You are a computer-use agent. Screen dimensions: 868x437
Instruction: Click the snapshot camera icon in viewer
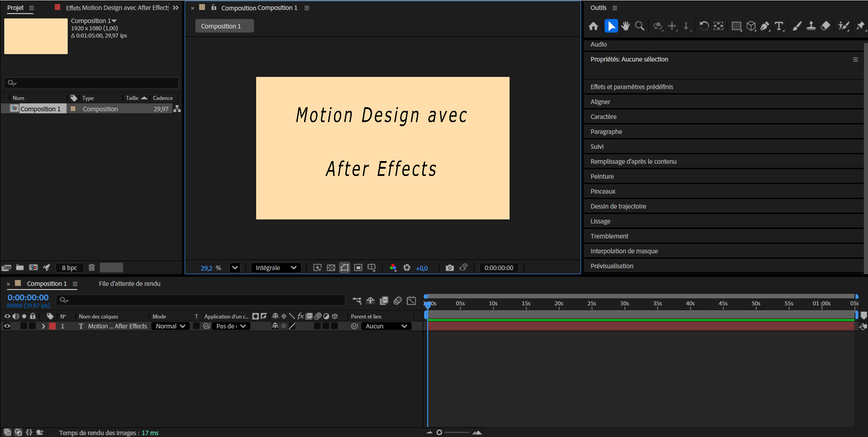449,268
